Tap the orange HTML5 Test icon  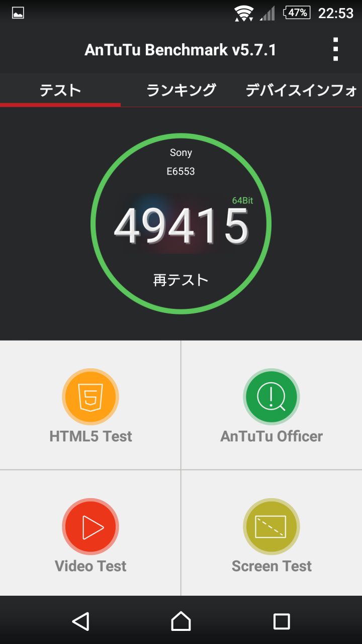[x=90, y=397]
